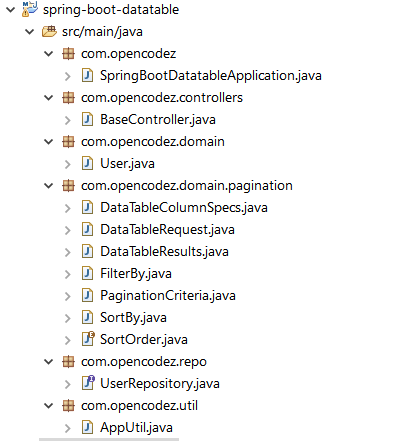Collapse the spring-boot-datatable project node
Viewport: 413px width, 441px height.
11,9
